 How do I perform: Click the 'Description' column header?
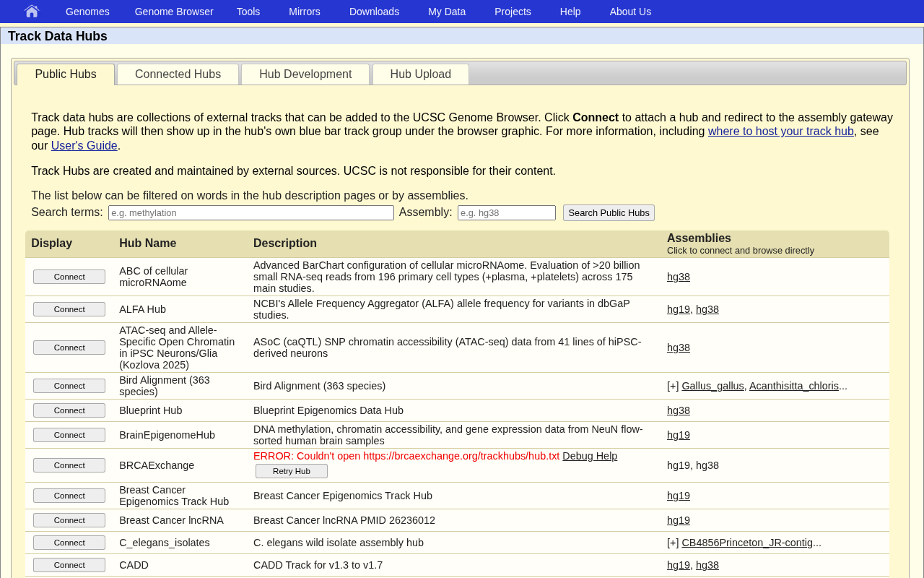point(285,243)
